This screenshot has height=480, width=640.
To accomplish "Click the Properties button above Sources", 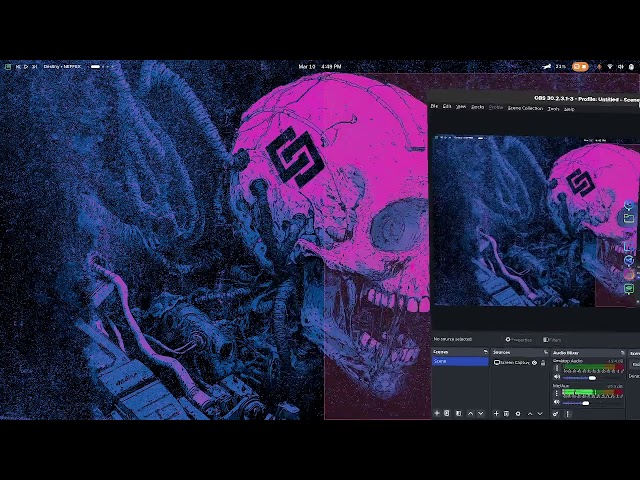I will click(519, 340).
